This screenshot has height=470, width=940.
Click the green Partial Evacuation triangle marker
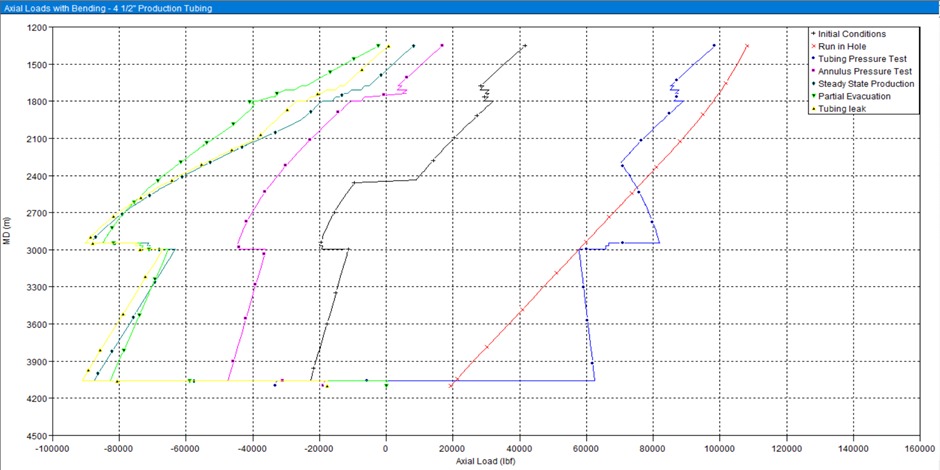tap(812, 97)
